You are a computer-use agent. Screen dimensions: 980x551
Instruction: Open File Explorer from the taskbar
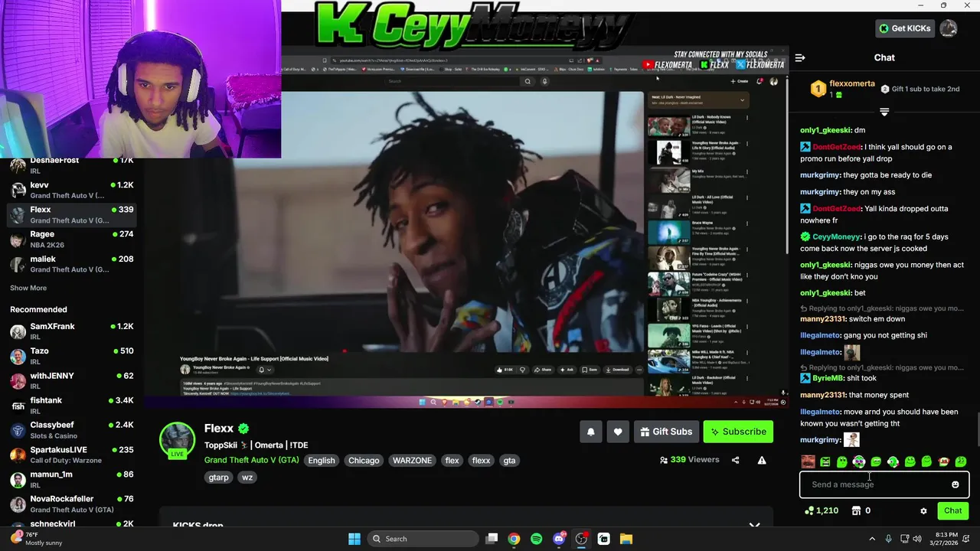[x=626, y=539]
